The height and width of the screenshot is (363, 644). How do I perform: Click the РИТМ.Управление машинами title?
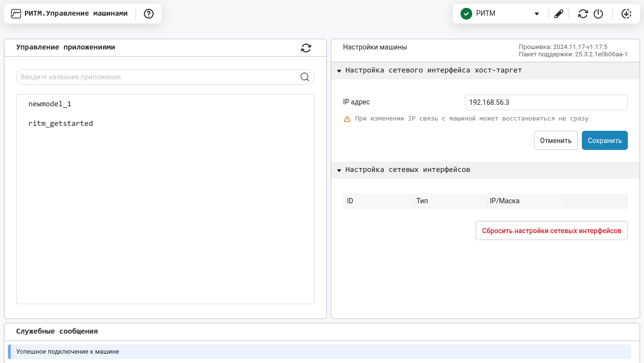(76, 14)
